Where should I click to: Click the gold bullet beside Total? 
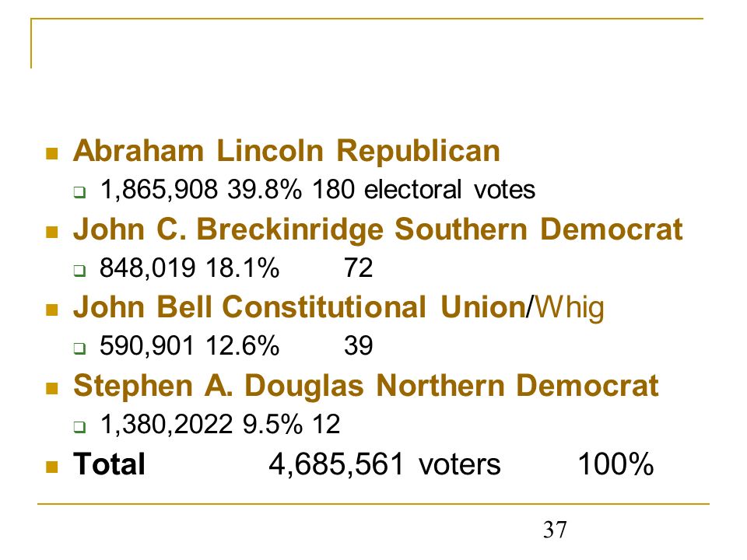[x=51, y=467]
